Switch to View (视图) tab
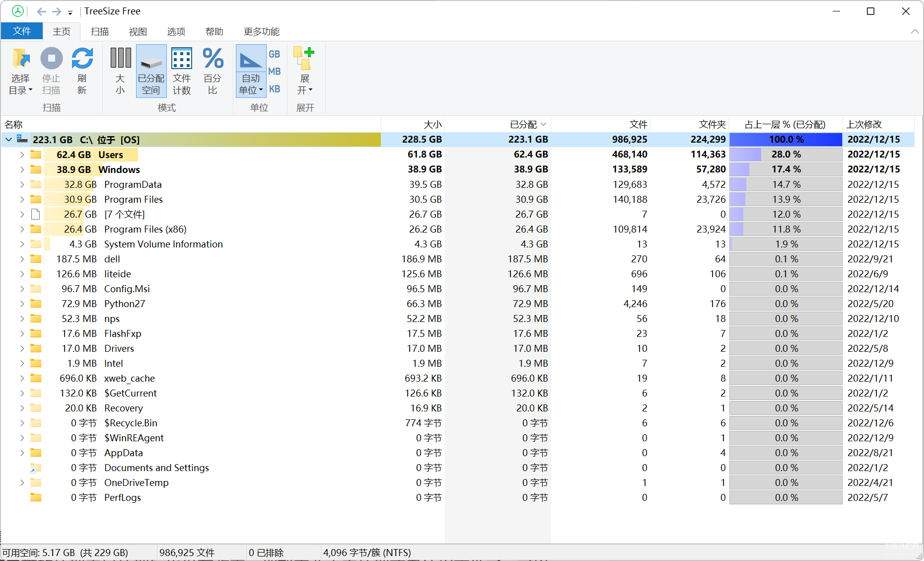 coord(138,32)
